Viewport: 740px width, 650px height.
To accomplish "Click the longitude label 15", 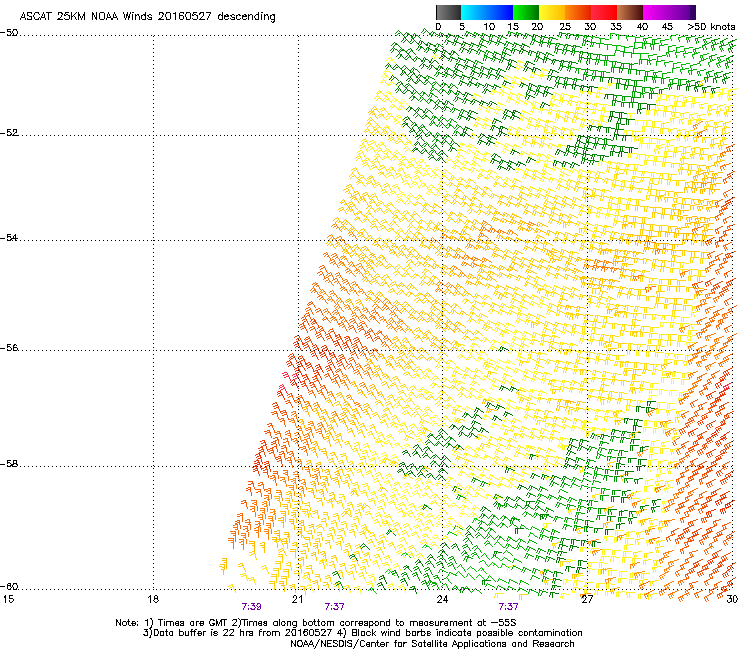I will click(x=8, y=599).
